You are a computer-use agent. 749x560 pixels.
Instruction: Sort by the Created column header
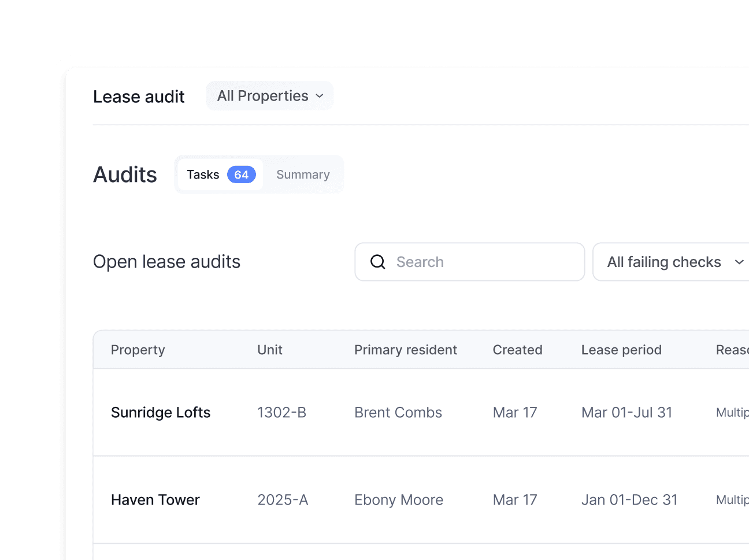pos(517,350)
